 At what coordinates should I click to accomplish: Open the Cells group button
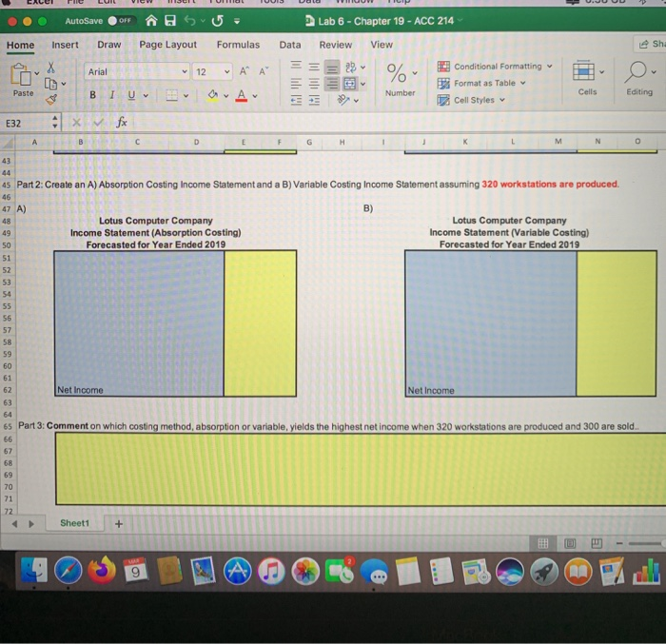click(588, 79)
